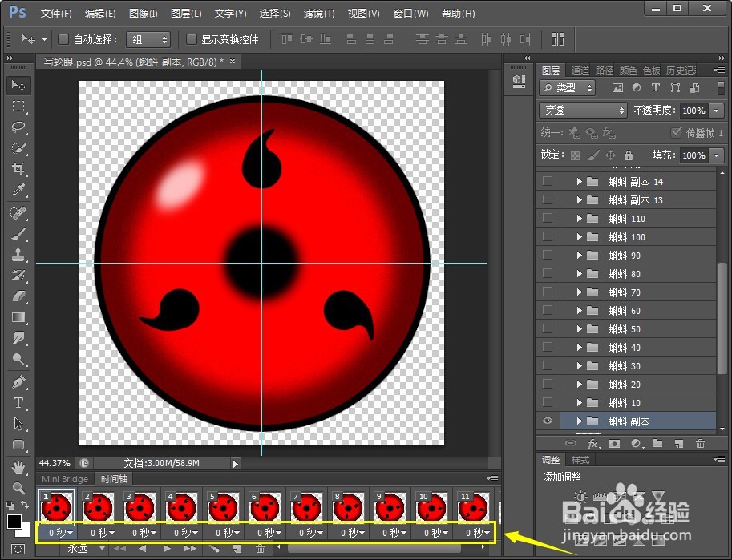Open the 不透明度 100% dropdown arrow
Viewport: 732px width, 560px height.
click(717, 110)
